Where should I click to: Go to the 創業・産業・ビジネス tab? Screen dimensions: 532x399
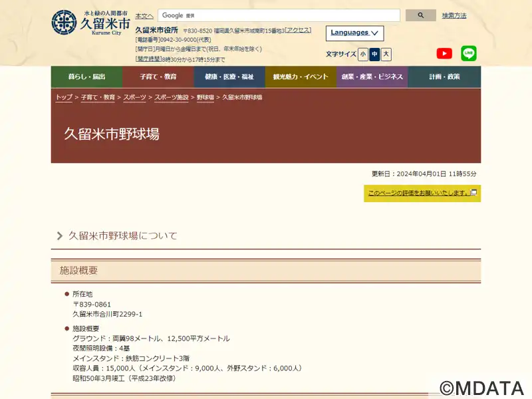pyautogui.click(x=372, y=77)
